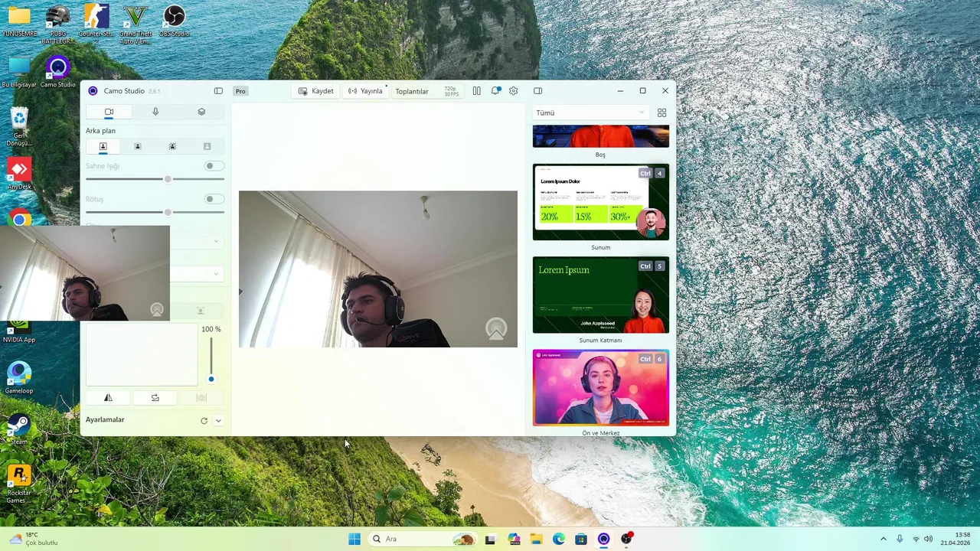This screenshot has width=980, height=551.
Task: Open the YUNUSEMRE folder on desktop
Action: (x=19, y=21)
